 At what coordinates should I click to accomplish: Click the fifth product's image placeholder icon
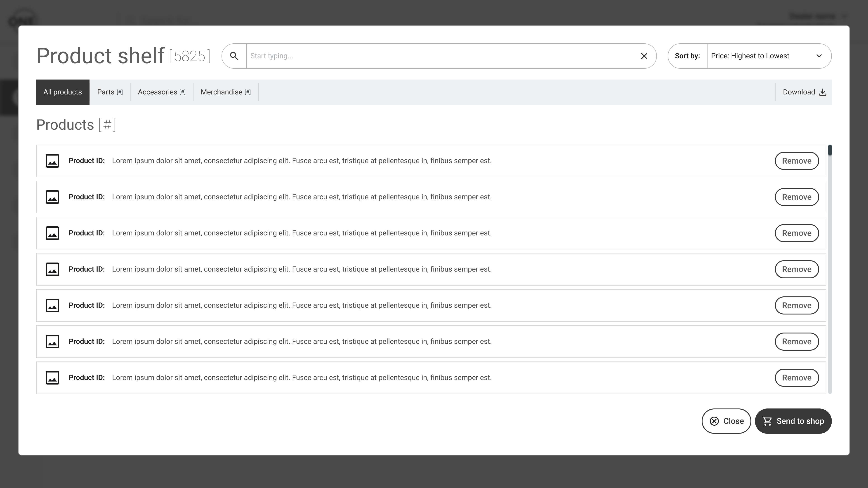[53, 305]
